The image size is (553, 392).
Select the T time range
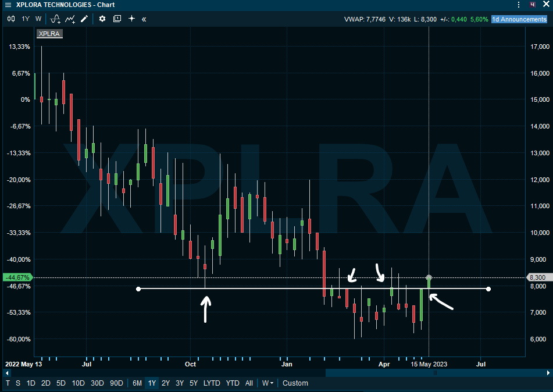click(8, 383)
